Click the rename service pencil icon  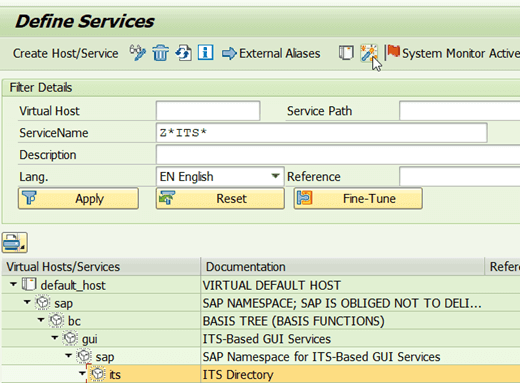(138, 53)
